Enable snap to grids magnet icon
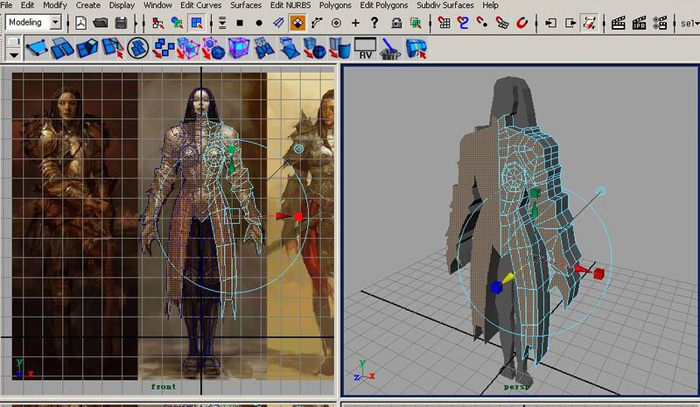 pos(444,23)
